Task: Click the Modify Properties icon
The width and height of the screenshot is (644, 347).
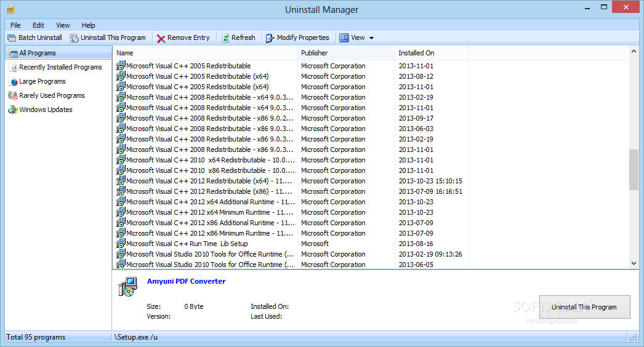Action: (x=270, y=38)
